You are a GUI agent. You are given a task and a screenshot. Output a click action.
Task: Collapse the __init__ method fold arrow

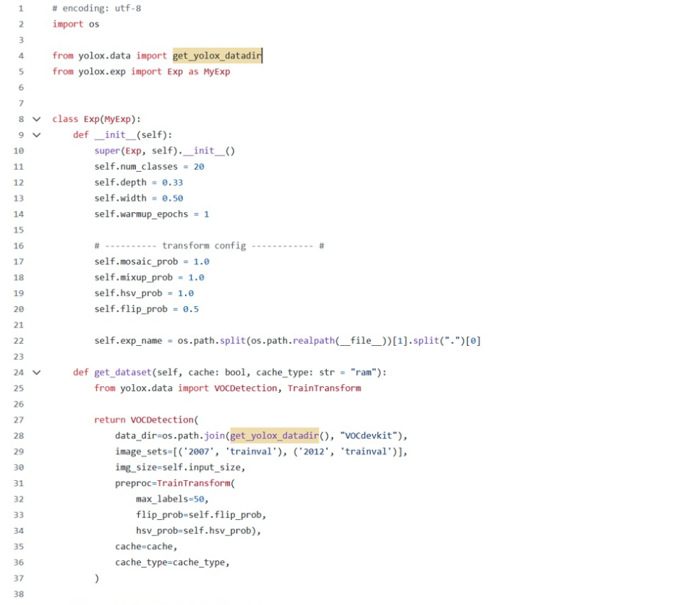tap(37, 135)
